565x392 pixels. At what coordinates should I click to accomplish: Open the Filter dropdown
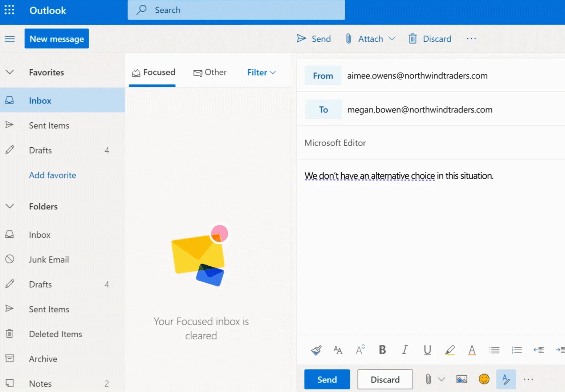point(261,72)
